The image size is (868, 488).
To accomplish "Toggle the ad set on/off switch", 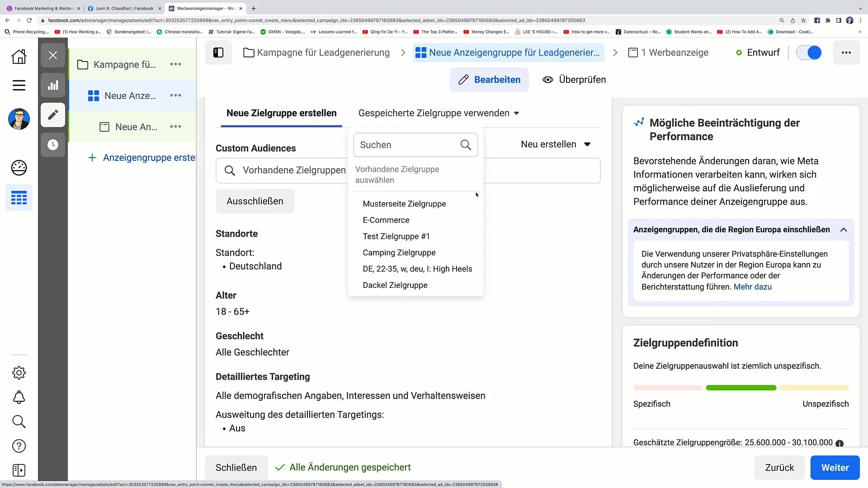I will coord(808,52).
